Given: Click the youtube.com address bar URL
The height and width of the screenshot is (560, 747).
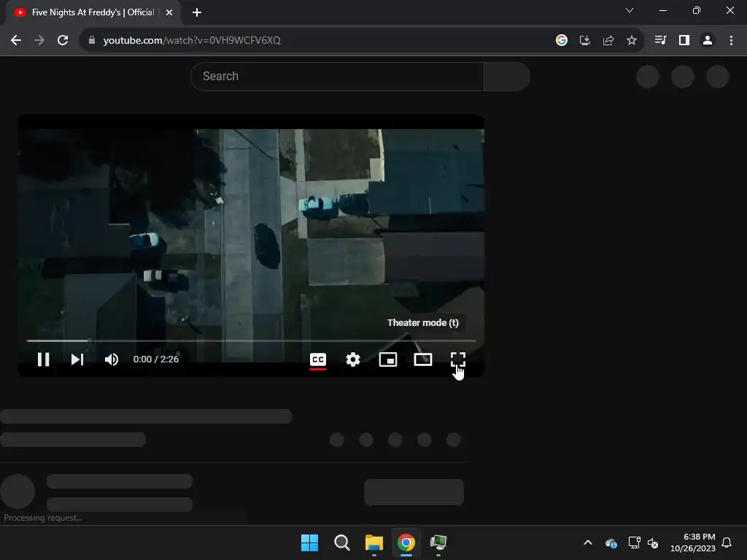Looking at the screenshot, I should pos(192,41).
